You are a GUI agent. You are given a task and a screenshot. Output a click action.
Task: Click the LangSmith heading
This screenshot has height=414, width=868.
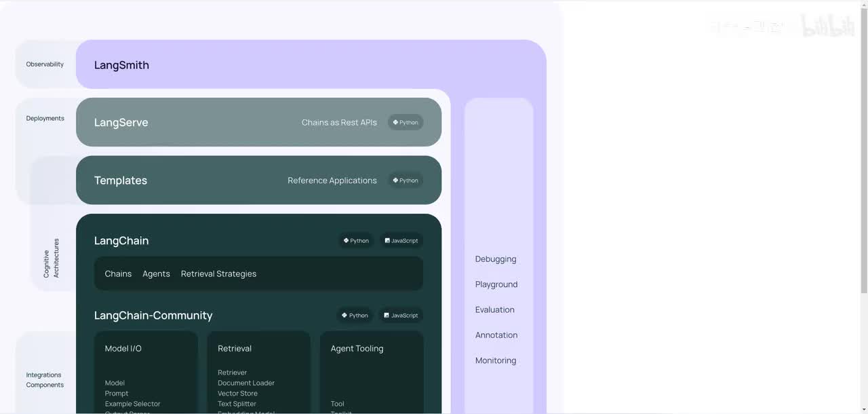coord(121,65)
